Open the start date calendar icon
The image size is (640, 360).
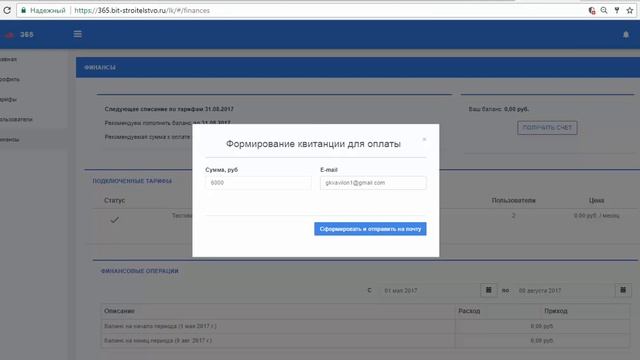coord(489,290)
